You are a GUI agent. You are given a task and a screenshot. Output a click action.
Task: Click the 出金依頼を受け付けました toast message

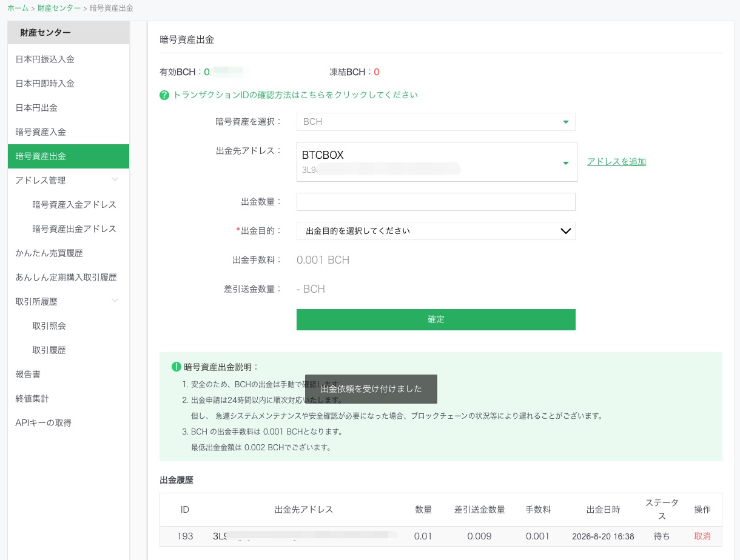[371, 388]
